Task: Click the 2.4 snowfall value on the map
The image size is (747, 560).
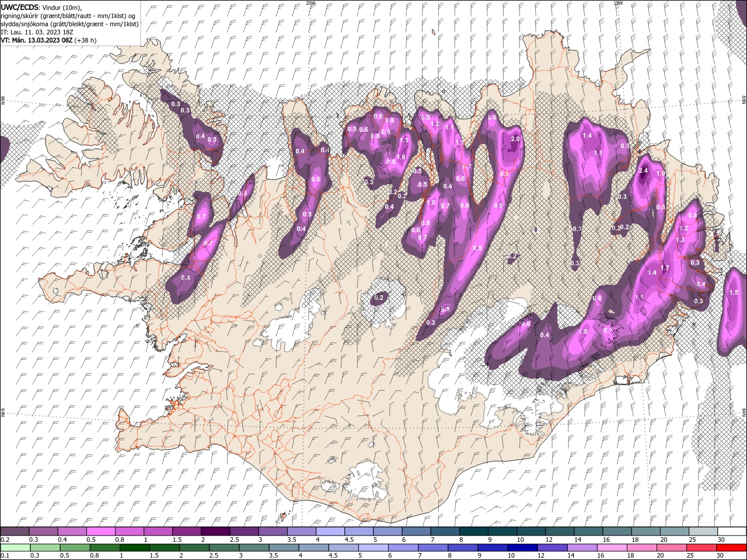Action: (x=644, y=170)
